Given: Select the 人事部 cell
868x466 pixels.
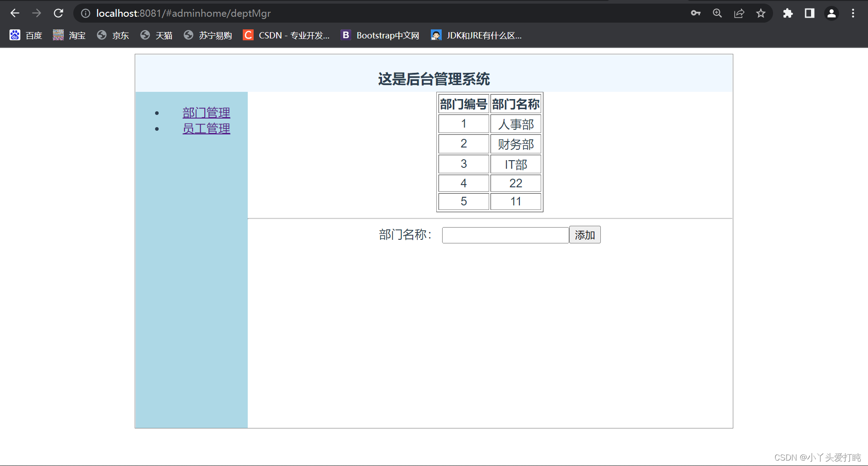Looking at the screenshot, I should [x=516, y=124].
